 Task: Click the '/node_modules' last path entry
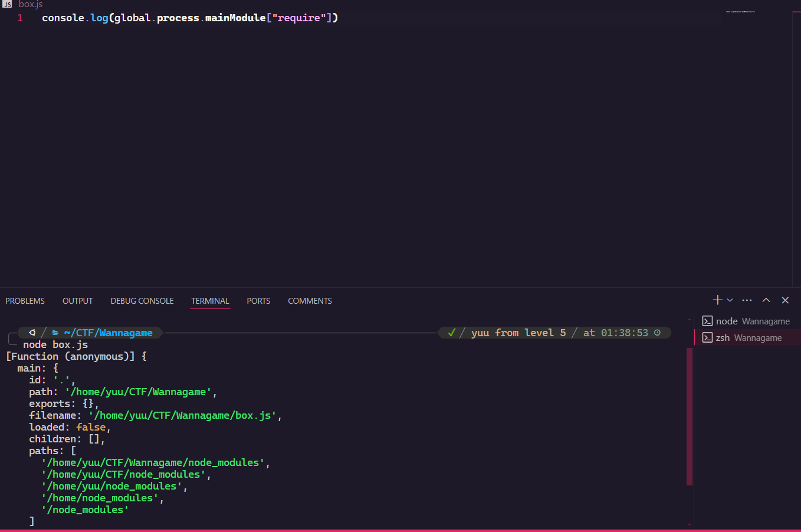(85, 510)
